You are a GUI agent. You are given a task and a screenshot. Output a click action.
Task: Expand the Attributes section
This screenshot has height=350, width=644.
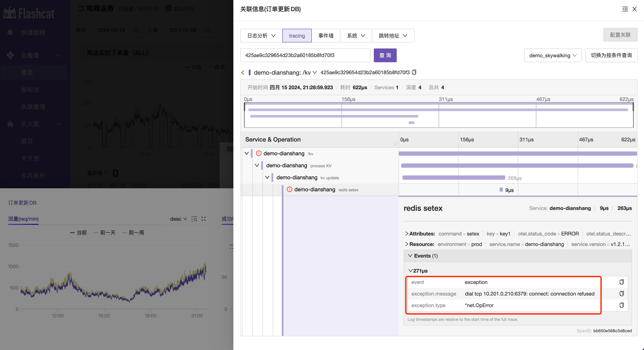[x=406, y=233]
